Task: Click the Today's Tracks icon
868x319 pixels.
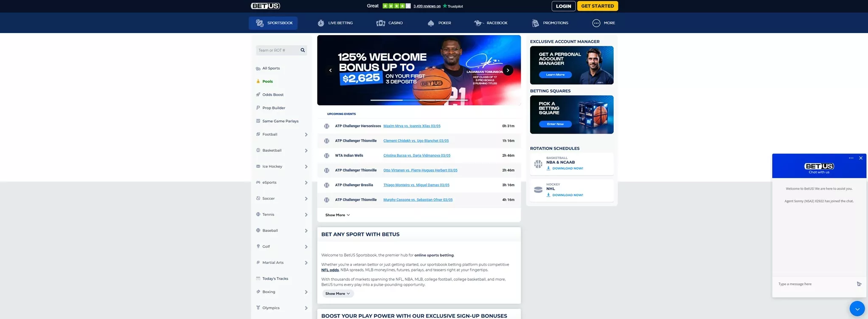Action: pos(258,278)
